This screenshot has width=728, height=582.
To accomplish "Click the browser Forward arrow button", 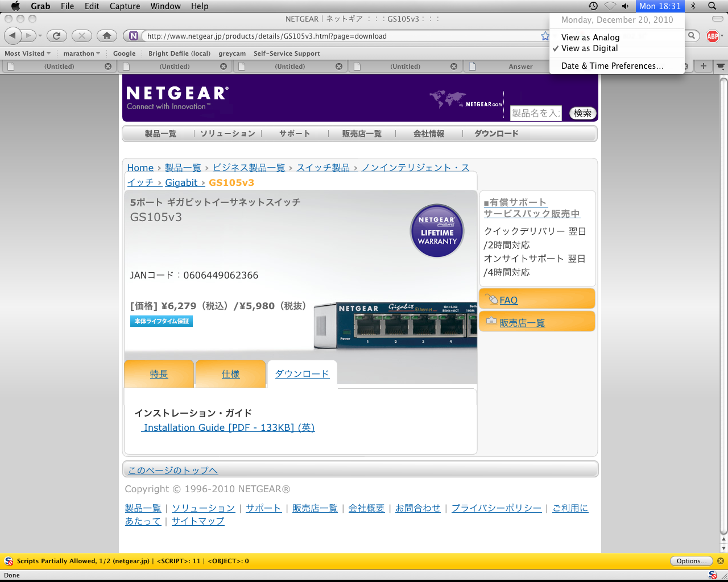I will [x=28, y=36].
